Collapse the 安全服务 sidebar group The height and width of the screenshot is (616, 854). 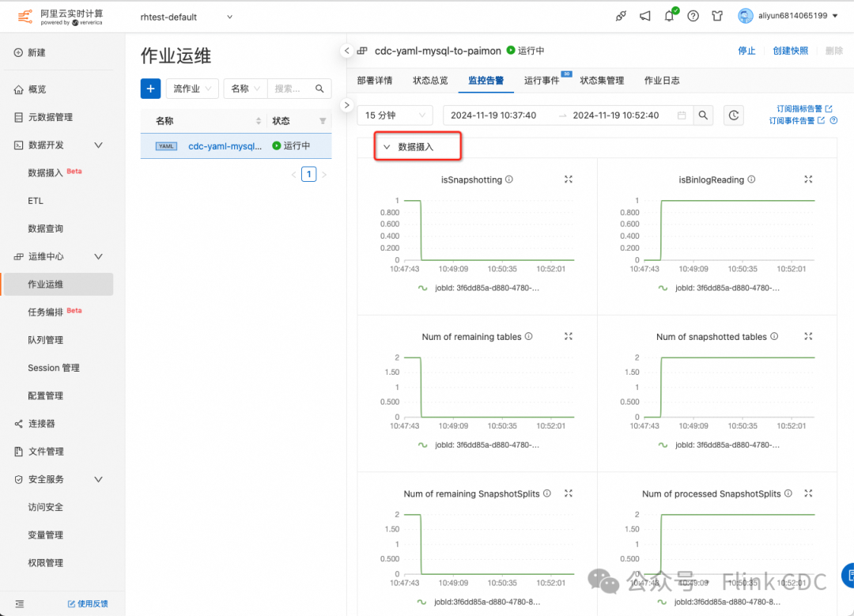pyautogui.click(x=98, y=479)
